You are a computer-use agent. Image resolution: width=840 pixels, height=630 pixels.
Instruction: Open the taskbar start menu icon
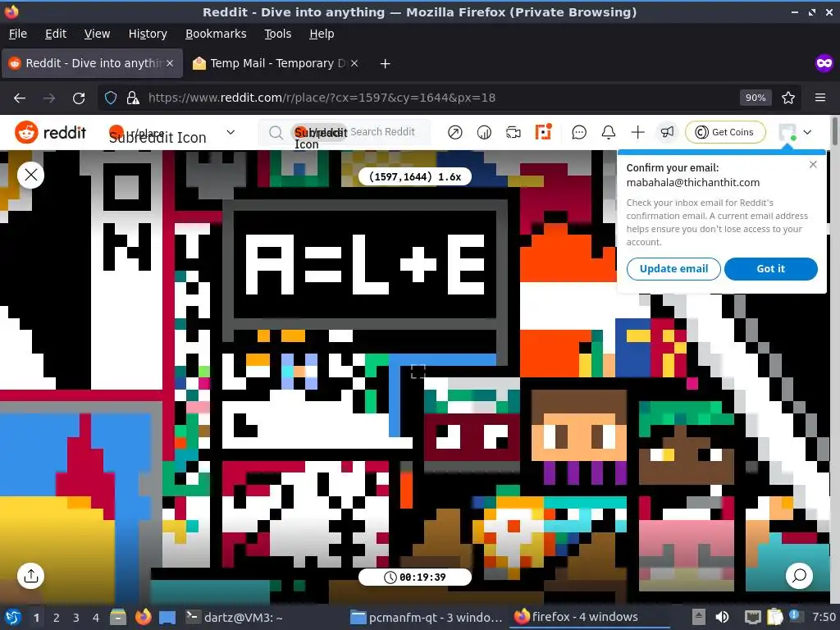[12, 617]
